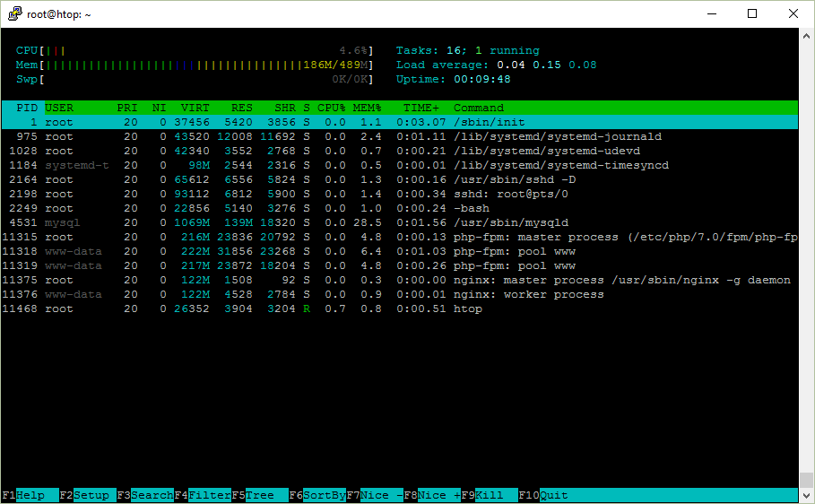Click F10 Quit to exit htop
815x504 pixels.
pos(553,495)
